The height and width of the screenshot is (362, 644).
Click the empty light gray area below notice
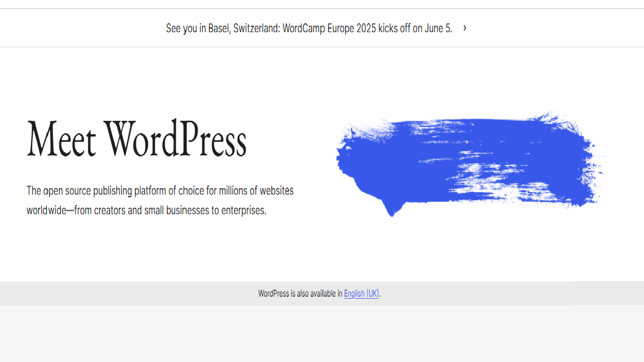tap(322, 334)
